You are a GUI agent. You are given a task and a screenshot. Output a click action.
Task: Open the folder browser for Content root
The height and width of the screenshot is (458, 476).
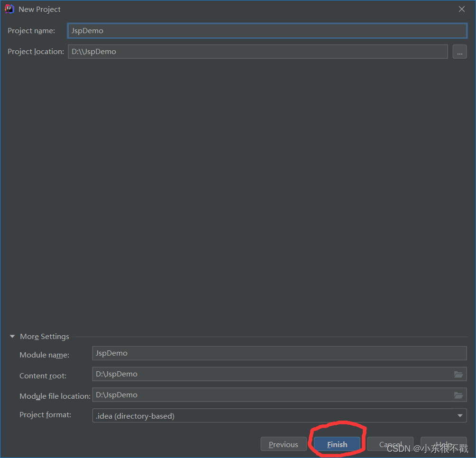point(458,374)
